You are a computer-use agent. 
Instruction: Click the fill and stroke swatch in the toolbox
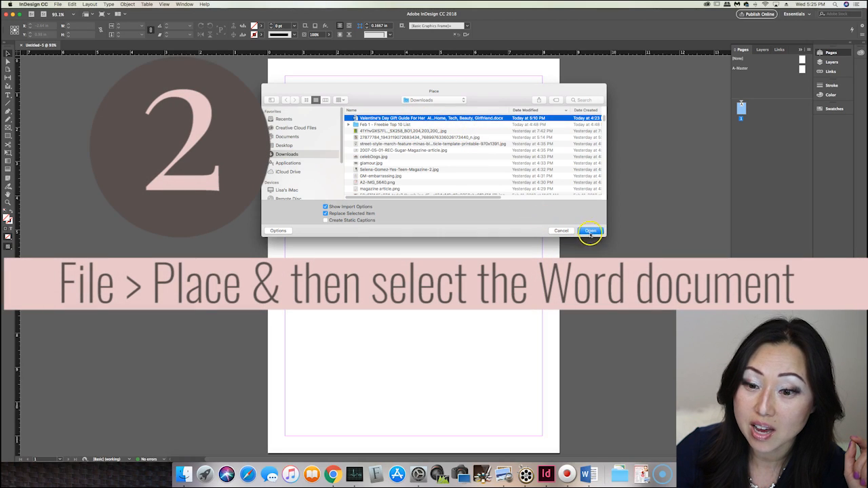click(7, 219)
